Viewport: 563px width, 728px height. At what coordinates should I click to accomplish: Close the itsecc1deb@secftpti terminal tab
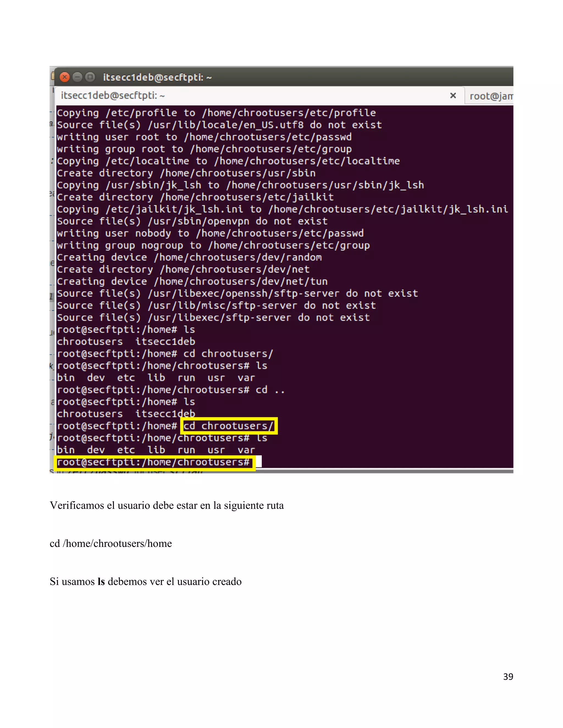pos(453,96)
